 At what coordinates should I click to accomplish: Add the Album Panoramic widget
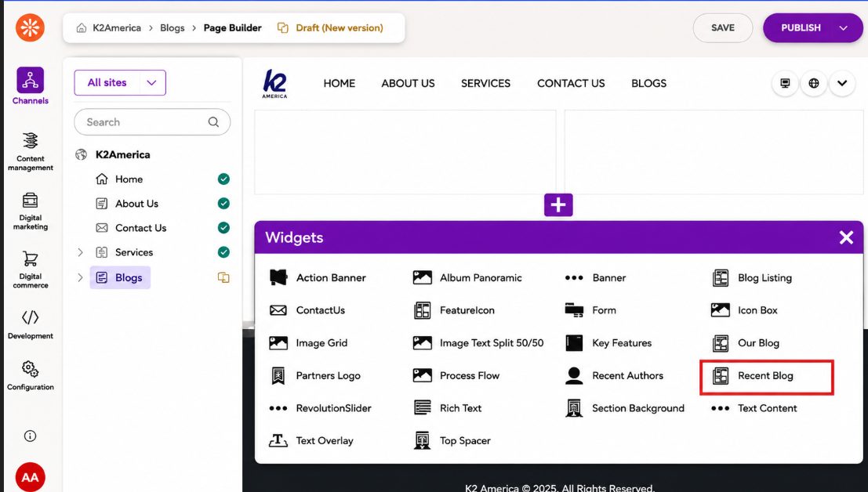point(468,277)
